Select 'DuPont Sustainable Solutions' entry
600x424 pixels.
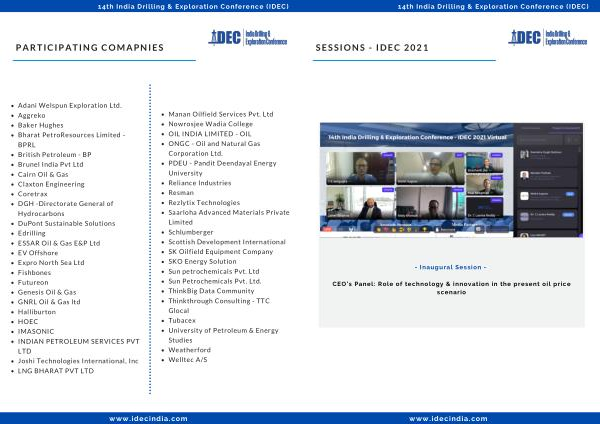(x=67, y=223)
